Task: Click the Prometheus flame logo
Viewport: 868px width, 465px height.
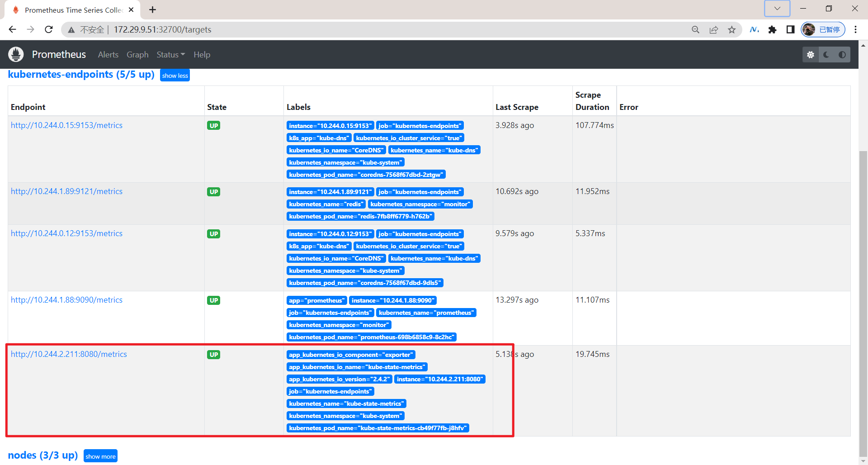Action: click(16, 54)
